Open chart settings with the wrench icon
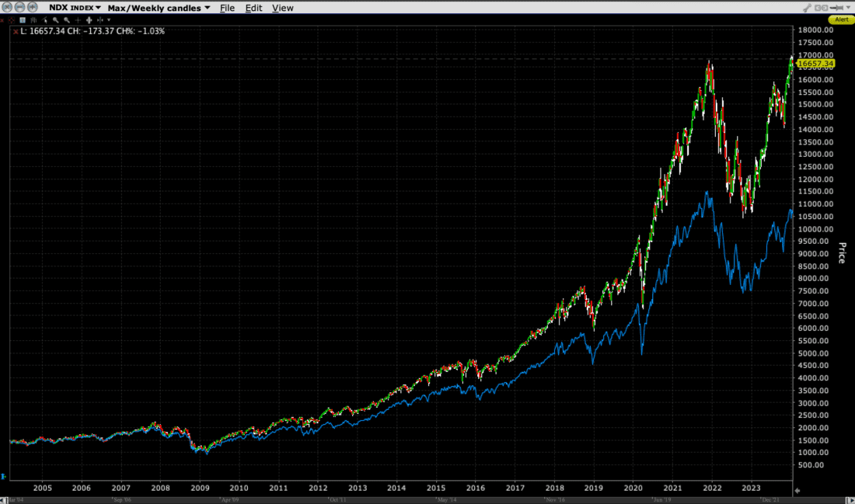Viewport: 855px width, 504px height. 808,8
